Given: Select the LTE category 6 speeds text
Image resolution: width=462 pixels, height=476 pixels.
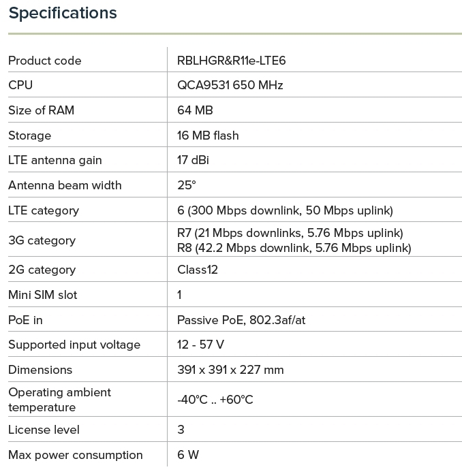Looking at the screenshot, I should point(285,210).
